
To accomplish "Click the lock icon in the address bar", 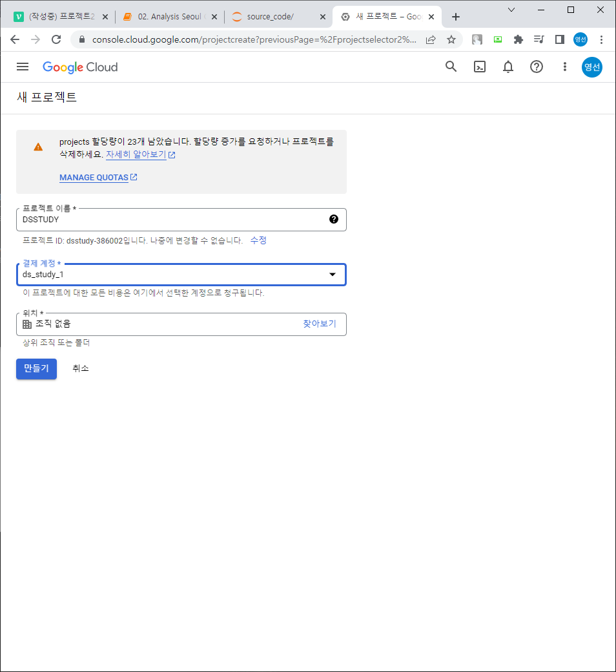I will [x=82, y=39].
